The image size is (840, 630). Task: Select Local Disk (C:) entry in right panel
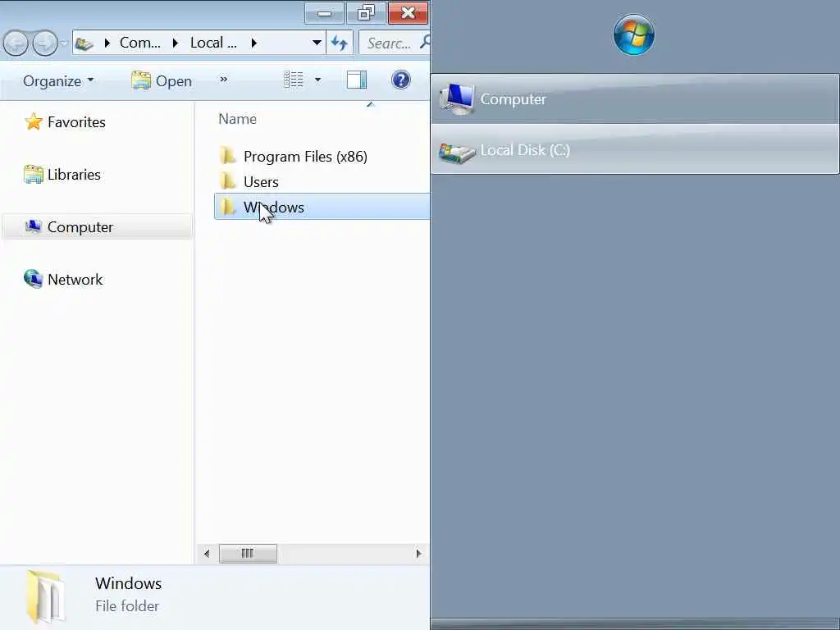635,149
